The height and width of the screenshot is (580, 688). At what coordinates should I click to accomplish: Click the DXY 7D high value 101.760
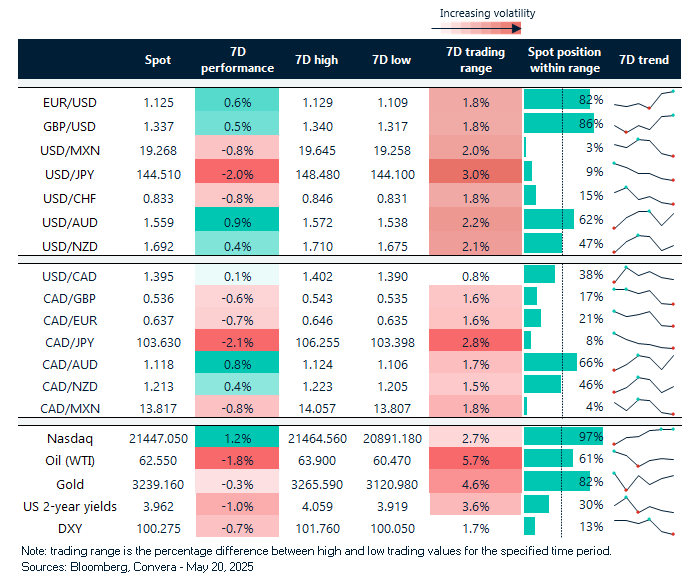pyautogui.click(x=317, y=528)
